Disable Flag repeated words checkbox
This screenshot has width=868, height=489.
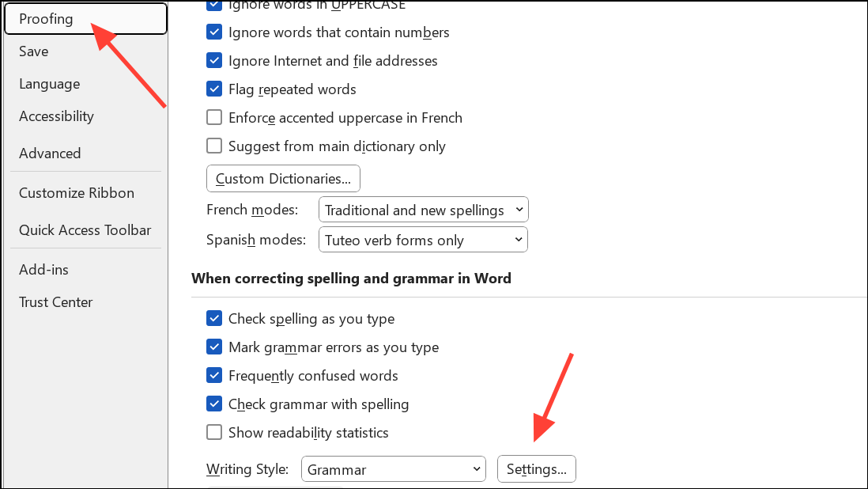tap(214, 89)
